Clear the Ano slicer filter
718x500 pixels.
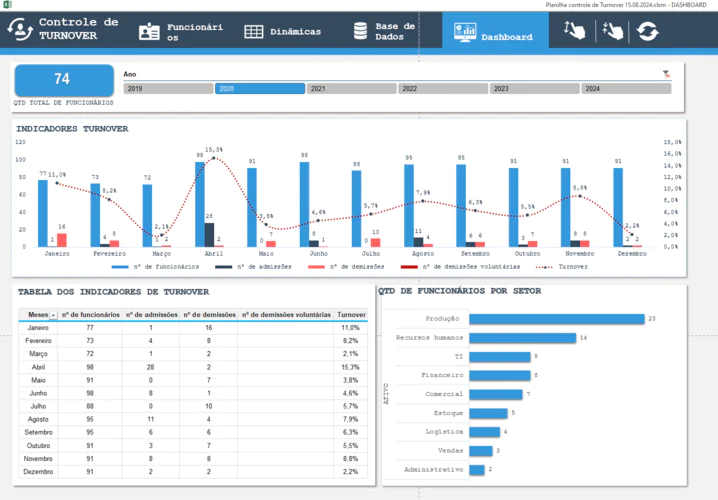(x=666, y=74)
